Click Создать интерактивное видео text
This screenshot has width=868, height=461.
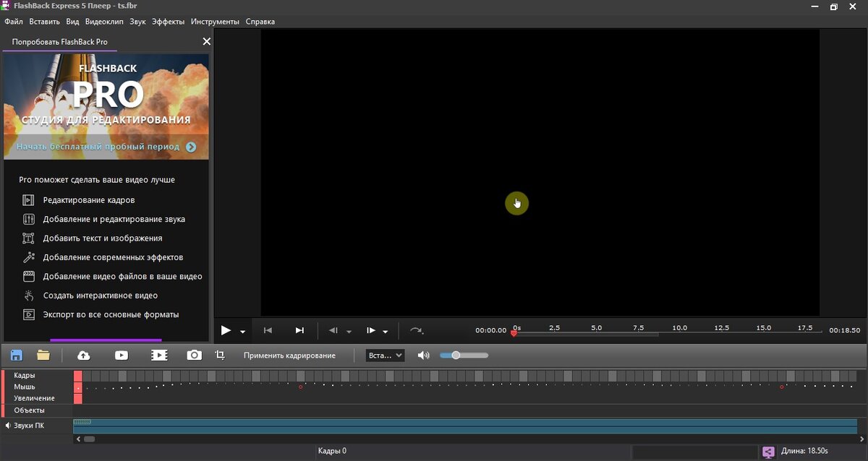coord(101,296)
